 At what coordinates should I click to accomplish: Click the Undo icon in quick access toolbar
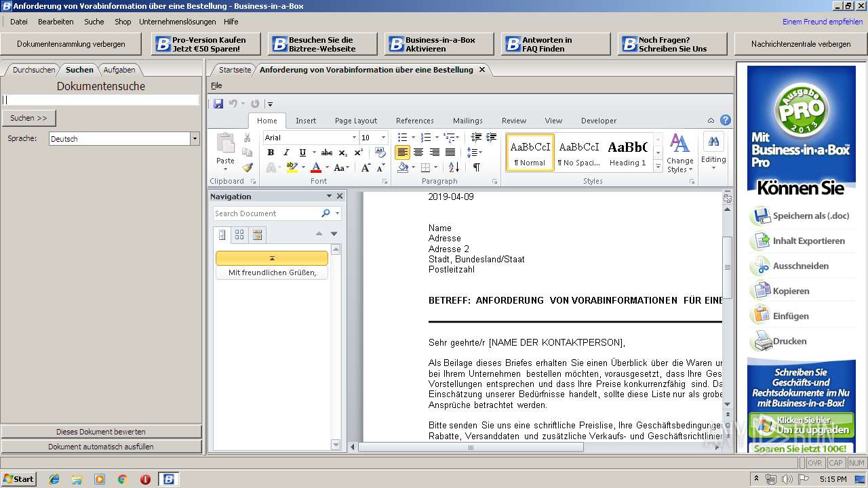pos(233,104)
